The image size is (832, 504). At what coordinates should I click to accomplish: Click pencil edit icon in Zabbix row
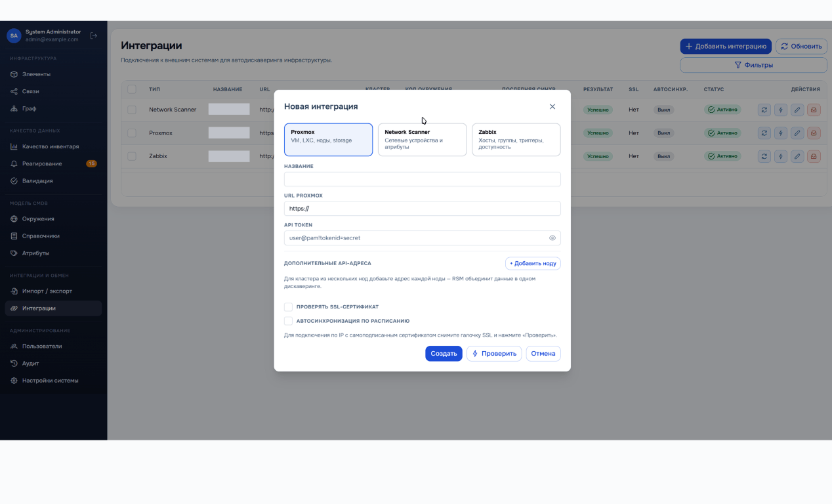(797, 156)
